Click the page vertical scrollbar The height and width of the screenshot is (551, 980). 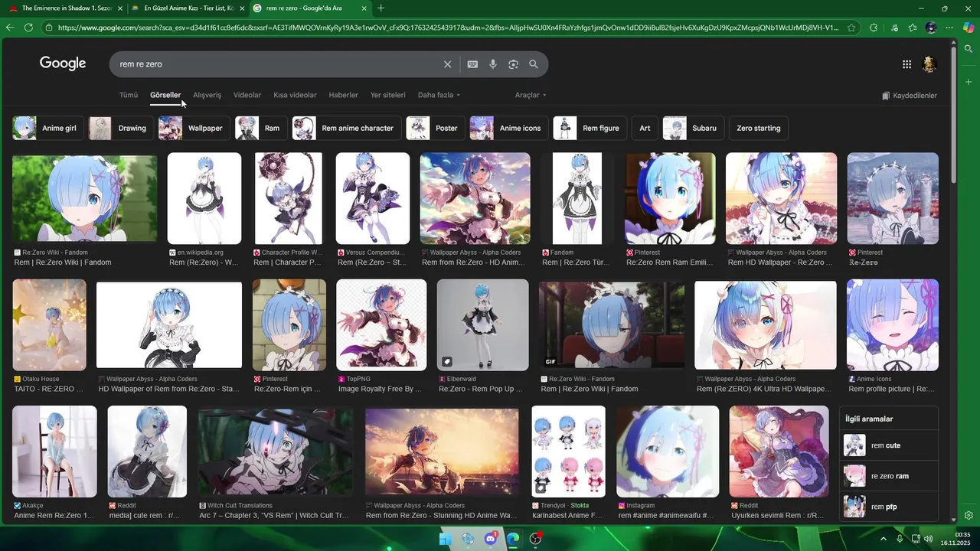tap(953, 115)
